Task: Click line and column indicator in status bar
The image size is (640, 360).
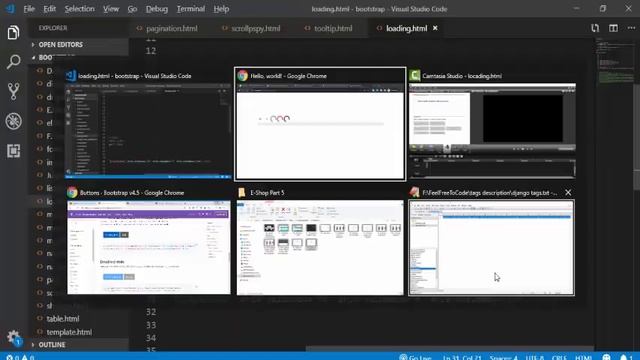Action: click(x=462, y=357)
